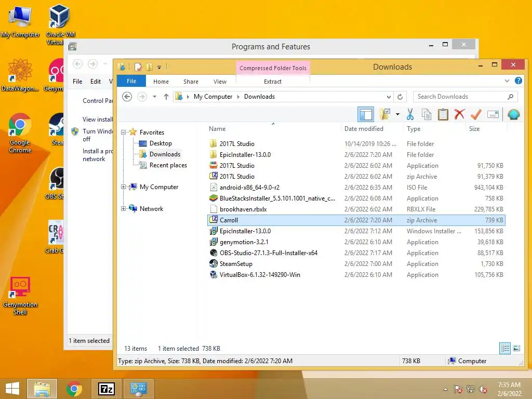Click 7-Zip icon on the taskbar
The height and width of the screenshot is (399, 532).
point(107,389)
